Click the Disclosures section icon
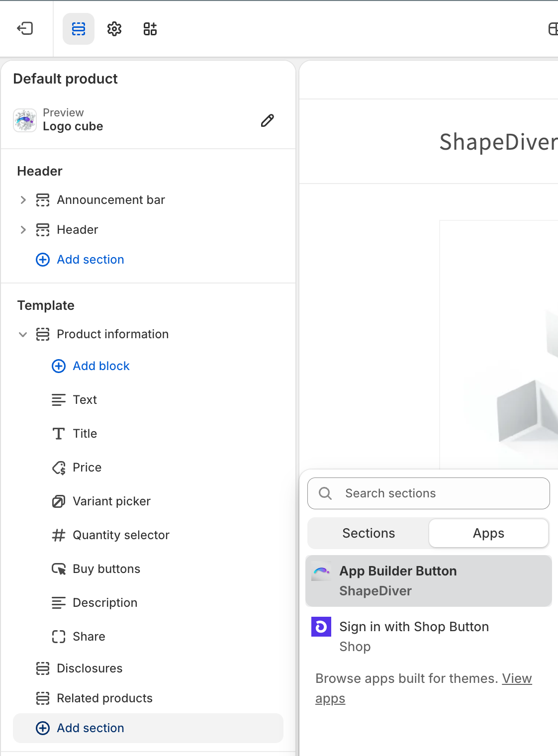 43,668
